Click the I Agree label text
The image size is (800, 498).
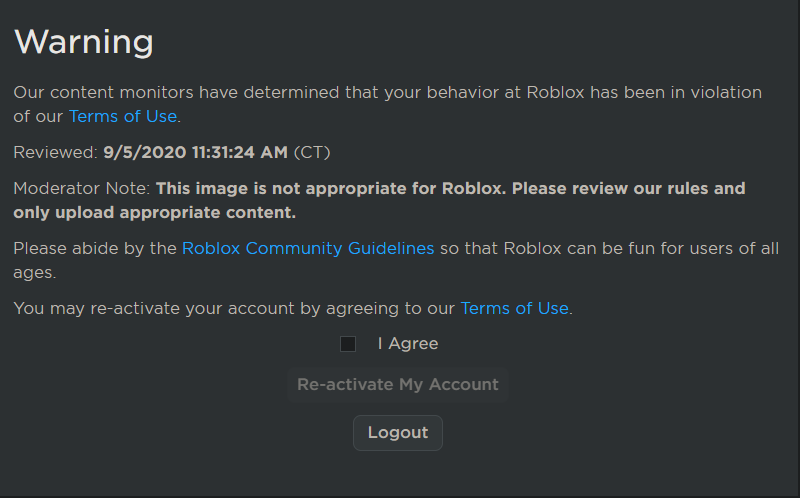[408, 344]
